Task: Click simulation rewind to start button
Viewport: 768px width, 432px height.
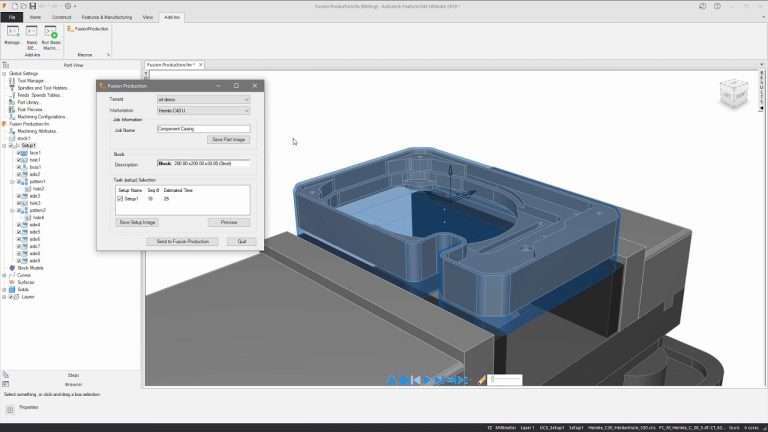Action: (x=415, y=380)
